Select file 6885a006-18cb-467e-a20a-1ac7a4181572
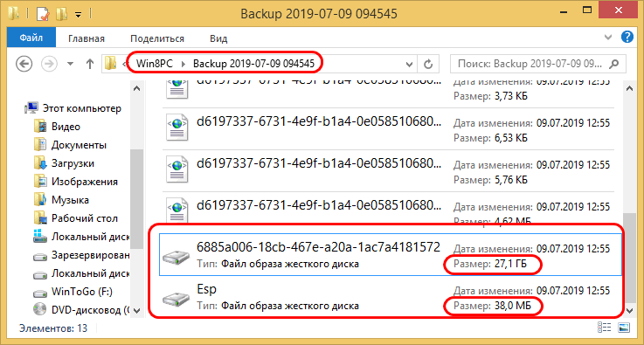 tap(391, 255)
